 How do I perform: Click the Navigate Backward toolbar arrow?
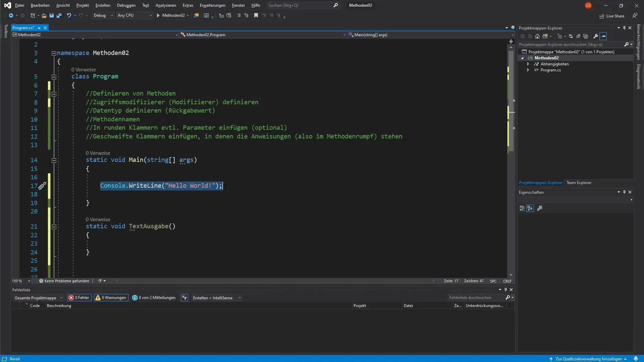[x=11, y=15]
